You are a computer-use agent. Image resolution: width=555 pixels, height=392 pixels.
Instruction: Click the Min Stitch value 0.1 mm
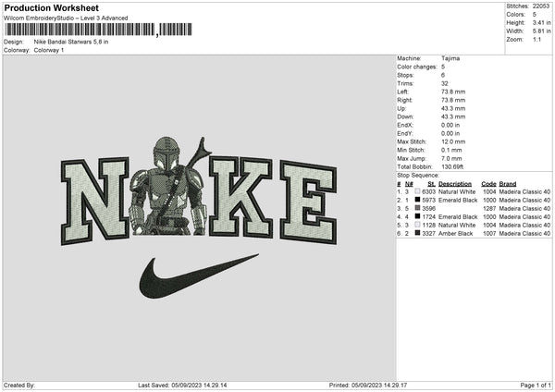click(451, 151)
